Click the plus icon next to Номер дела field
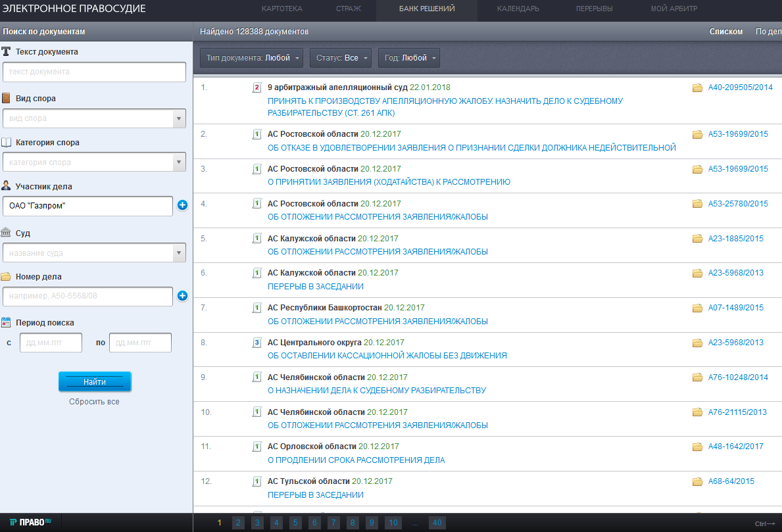 coord(183,296)
